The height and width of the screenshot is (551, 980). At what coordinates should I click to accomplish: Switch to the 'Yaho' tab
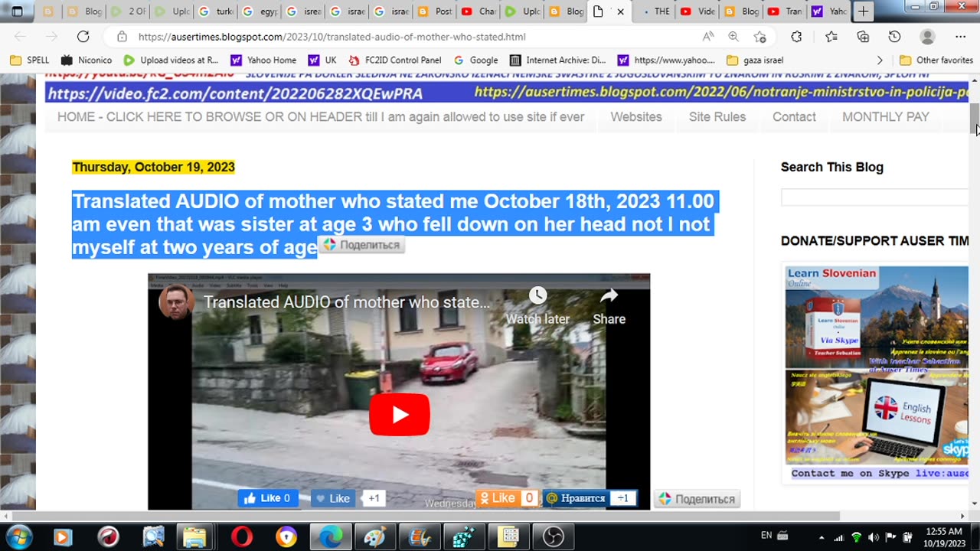pos(829,11)
